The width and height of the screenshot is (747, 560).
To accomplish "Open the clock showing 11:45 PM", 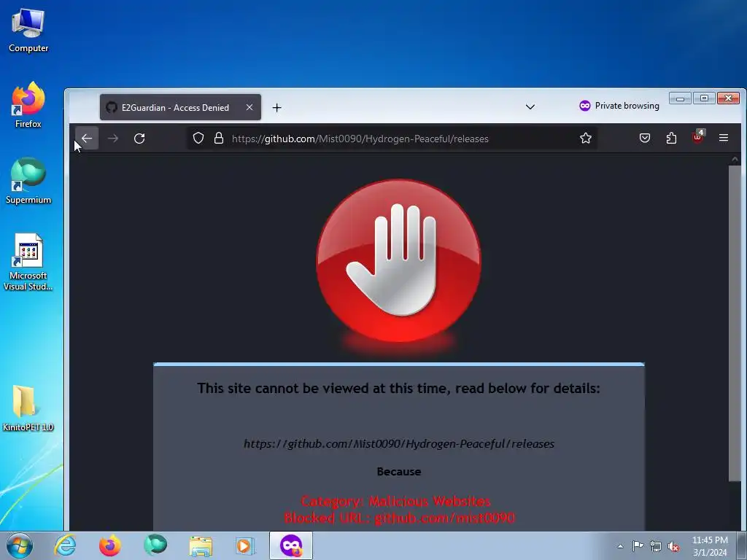I will click(x=710, y=546).
